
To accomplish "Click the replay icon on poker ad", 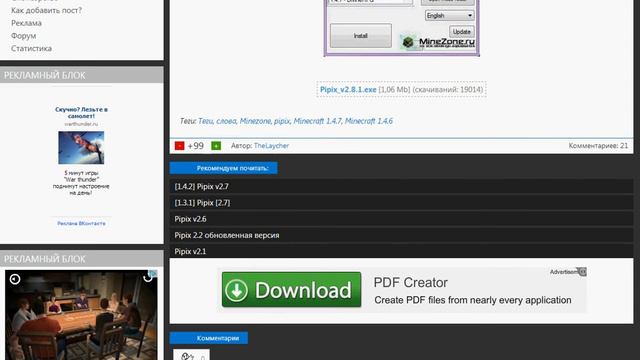I will click(x=147, y=278).
